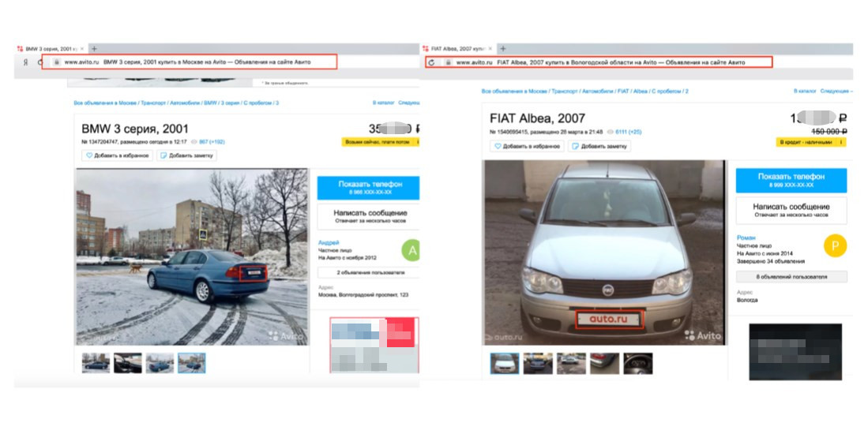Open the 'Albea' breadcrumb link
The height and width of the screenshot is (434, 868).
coord(641,92)
